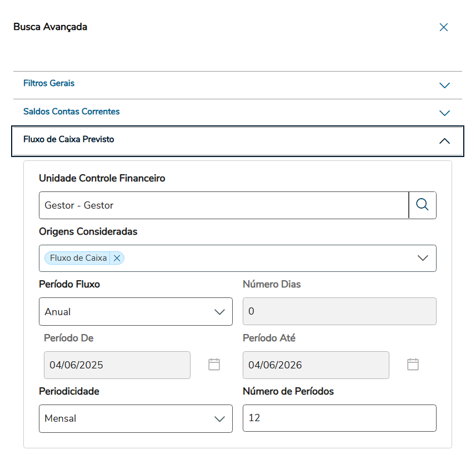Open the Período Até calendar picker
The height and width of the screenshot is (455, 476).
[413, 365]
